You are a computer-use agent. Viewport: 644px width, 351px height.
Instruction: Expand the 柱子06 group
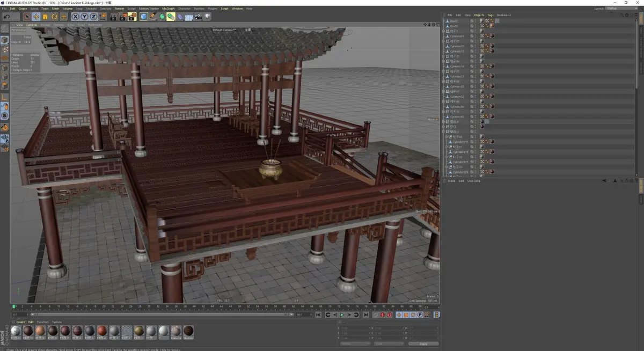(443, 82)
